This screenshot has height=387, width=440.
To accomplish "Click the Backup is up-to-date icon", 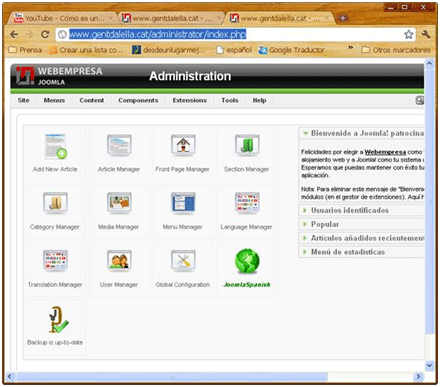I will pyautogui.click(x=58, y=320).
